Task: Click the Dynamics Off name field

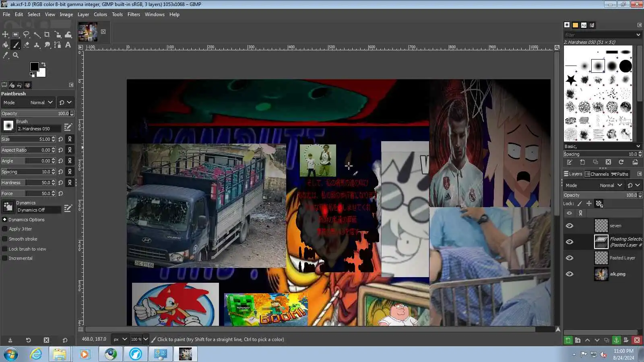Action: pos(39,210)
